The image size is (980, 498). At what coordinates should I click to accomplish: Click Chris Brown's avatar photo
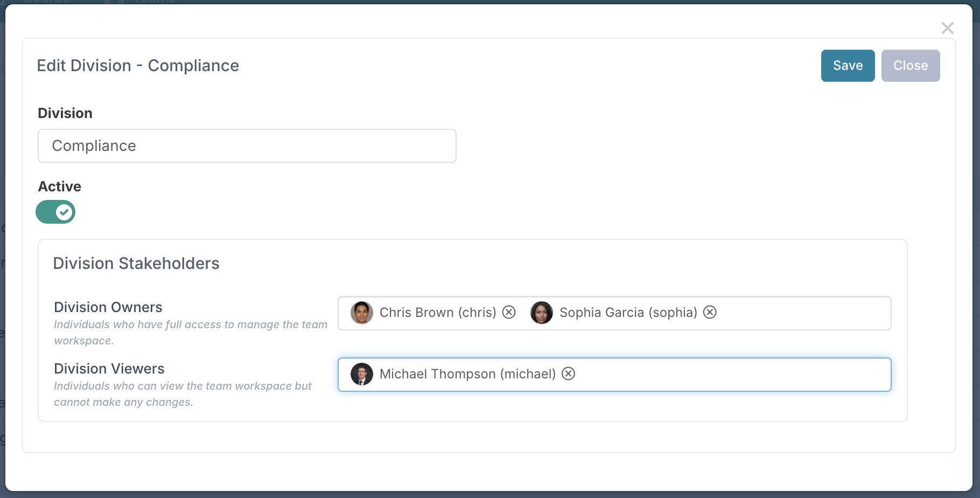[362, 313]
